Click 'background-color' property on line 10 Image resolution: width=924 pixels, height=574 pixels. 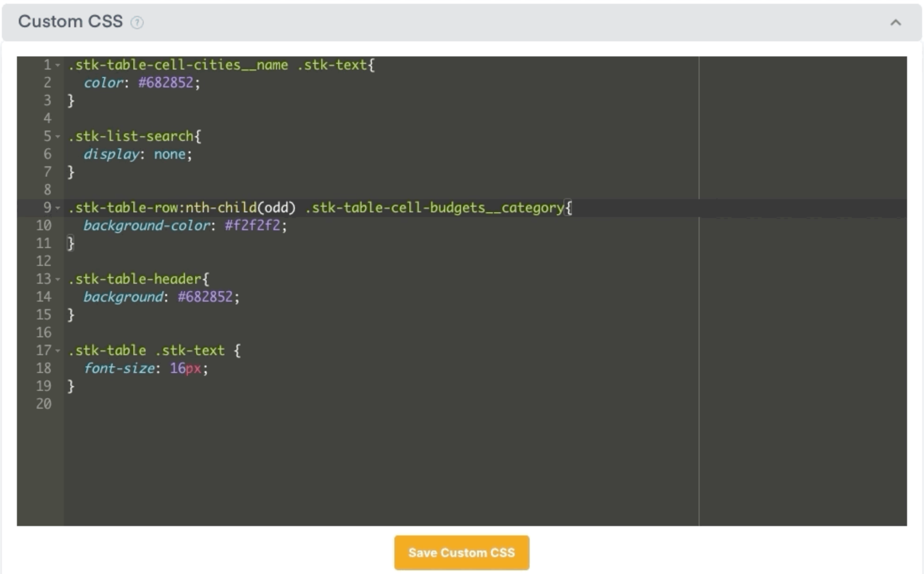coord(147,225)
